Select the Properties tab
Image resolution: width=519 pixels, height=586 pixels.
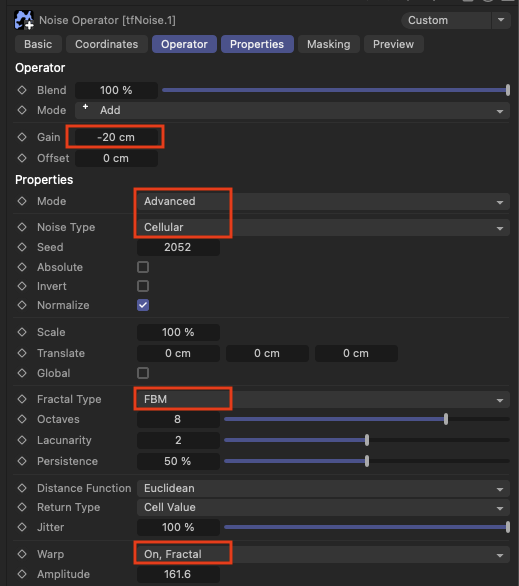pyautogui.click(x=257, y=44)
